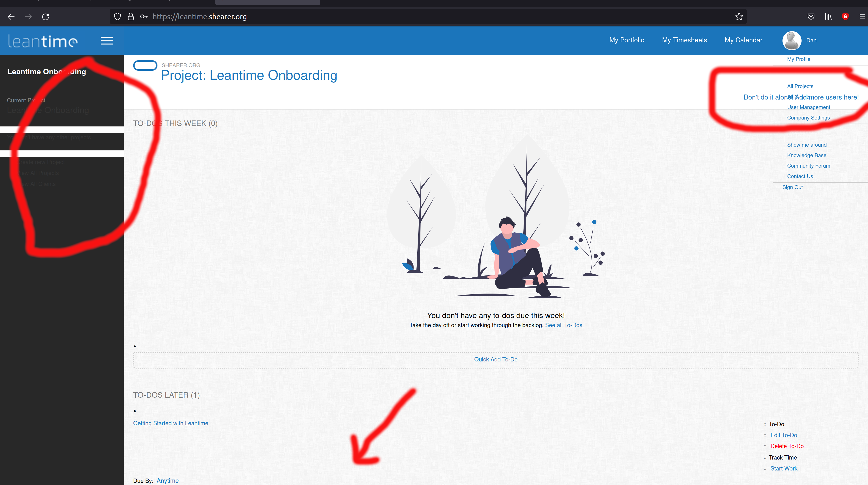The height and width of the screenshot is (485, 868).
Task: Open User Management
Action: (x=809, y=107)
